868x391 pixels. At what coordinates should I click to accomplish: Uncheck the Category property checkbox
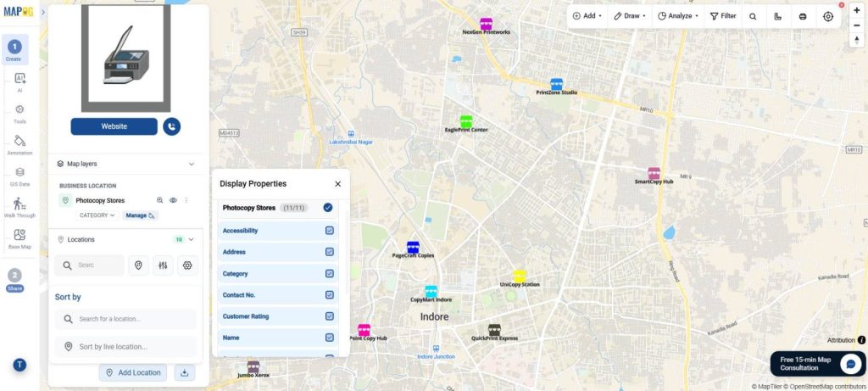(x=330, y=274)
